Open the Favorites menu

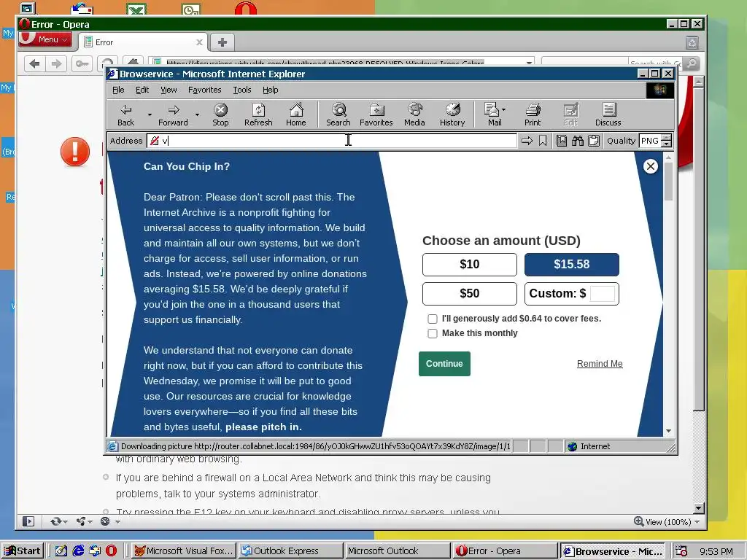pos(204,90)
